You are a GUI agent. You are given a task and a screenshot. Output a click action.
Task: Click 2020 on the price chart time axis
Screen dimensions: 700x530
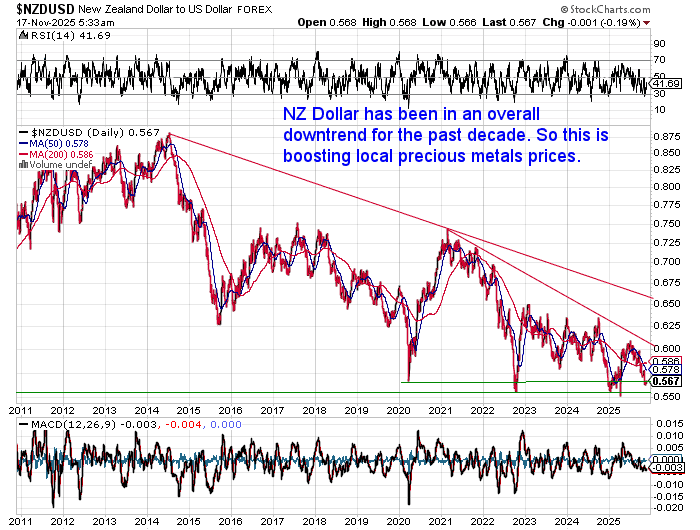click(x=398, y=410)
